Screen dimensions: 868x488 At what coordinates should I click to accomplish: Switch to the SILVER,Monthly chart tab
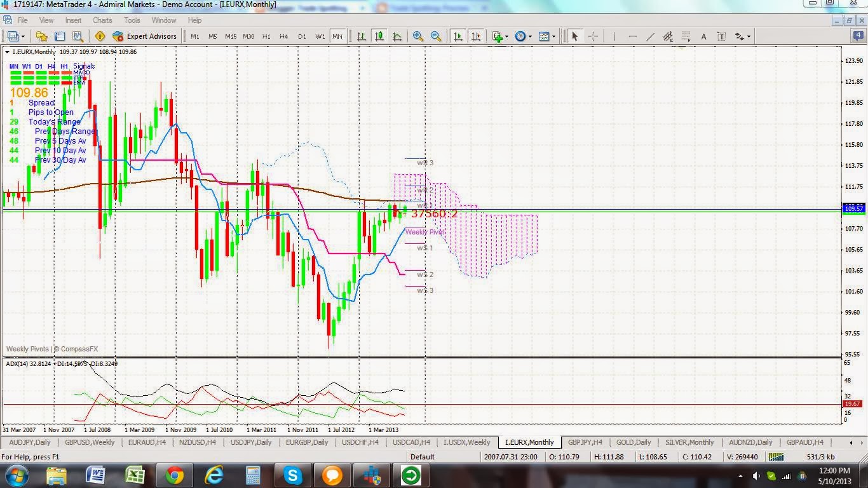click(689, 442)
